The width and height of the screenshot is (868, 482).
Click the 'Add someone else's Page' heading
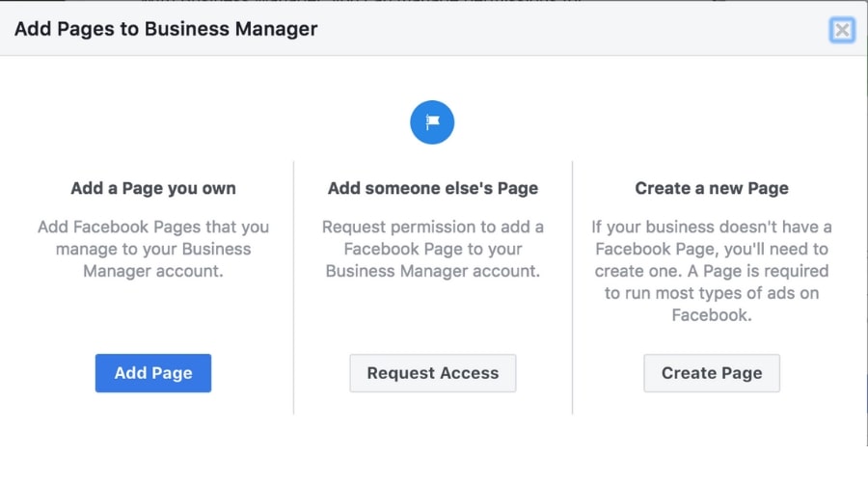(x=432, y=188)
